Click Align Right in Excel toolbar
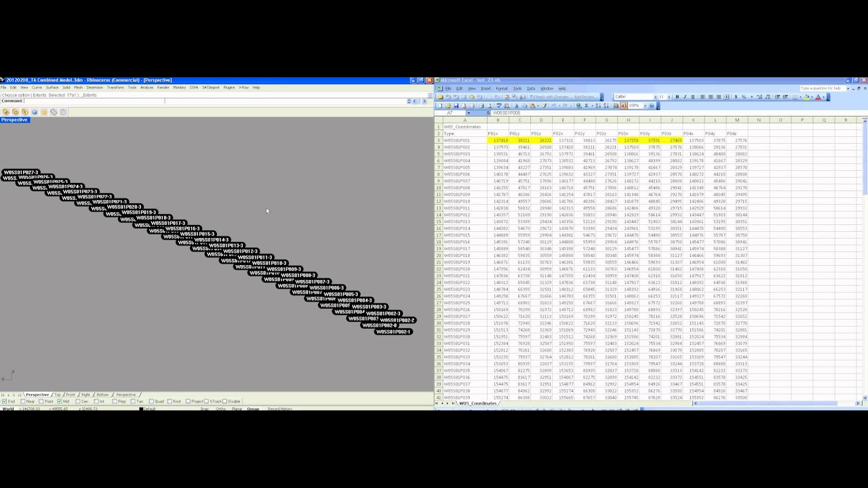Image resolution: width=868 pixels, height=488 pixels. 719,97
